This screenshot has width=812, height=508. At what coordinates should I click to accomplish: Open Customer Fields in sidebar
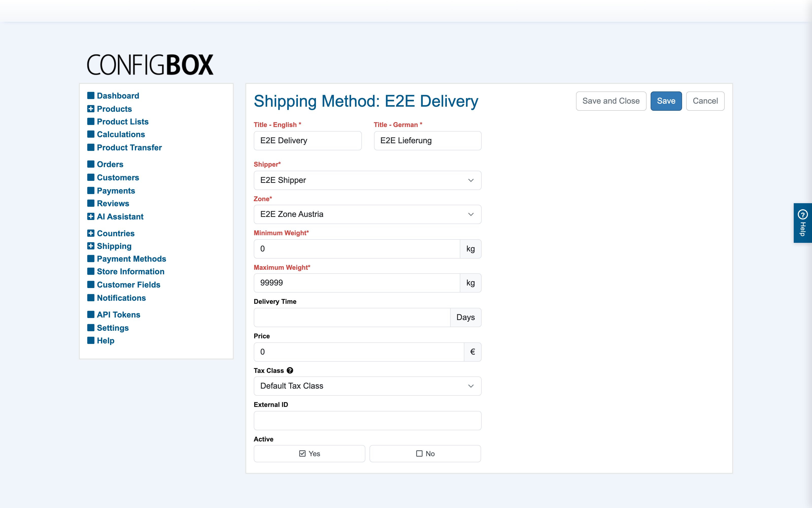(x=128, y=284)
